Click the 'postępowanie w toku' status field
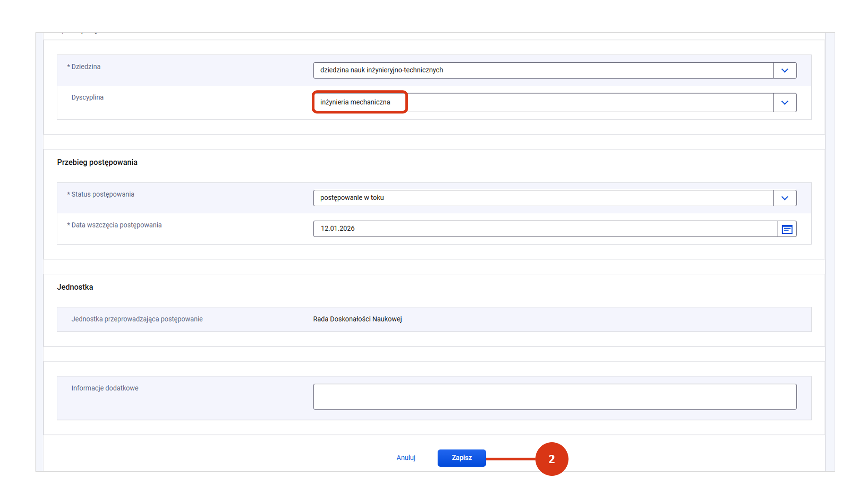Screen dimensions: 868x484 pos(543,198)
